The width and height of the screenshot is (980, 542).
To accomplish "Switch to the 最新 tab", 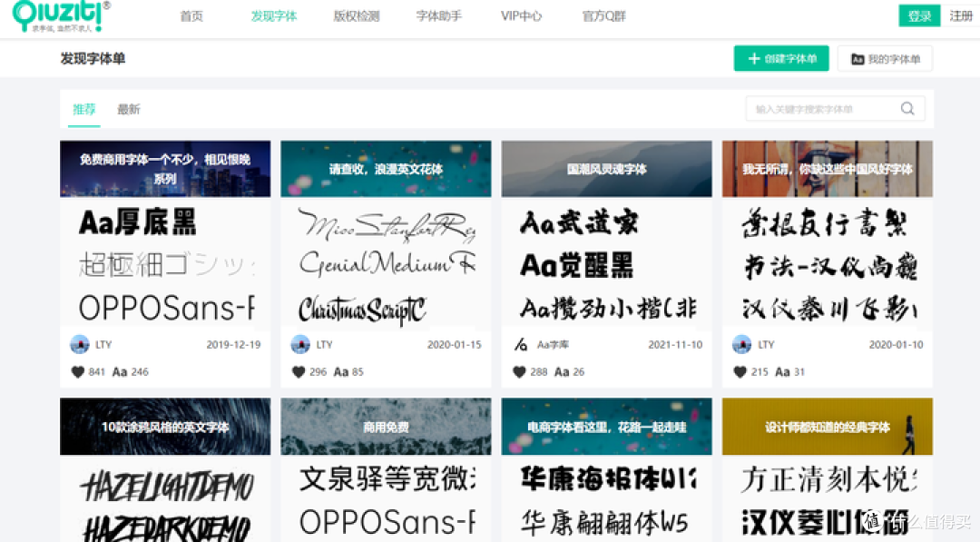I will pyautogui.click(x=128, y=110).
